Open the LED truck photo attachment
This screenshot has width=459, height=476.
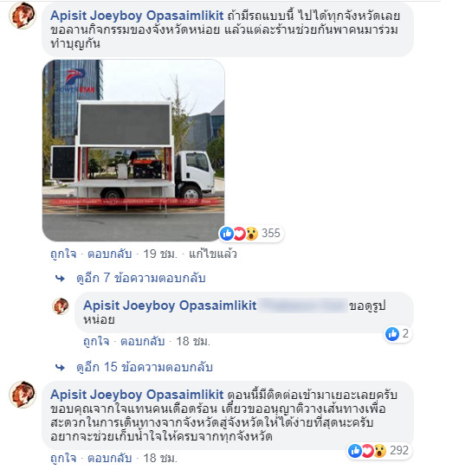click(133, 151)
